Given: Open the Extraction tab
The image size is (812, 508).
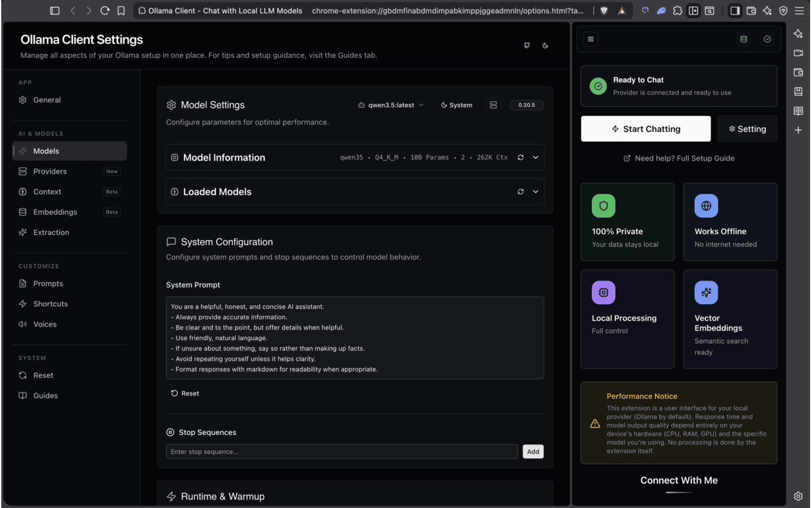Looking at the screenshot, I should tap(70, 232).
